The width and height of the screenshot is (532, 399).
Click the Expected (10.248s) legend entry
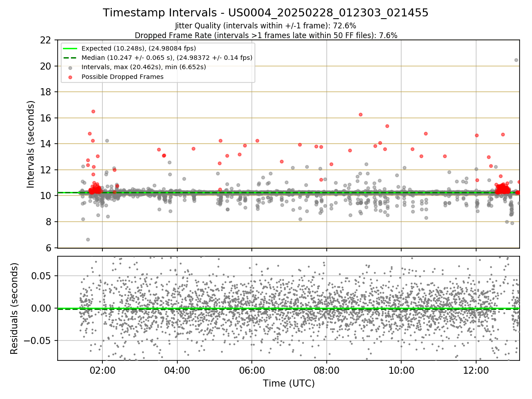tap(139, 48)
